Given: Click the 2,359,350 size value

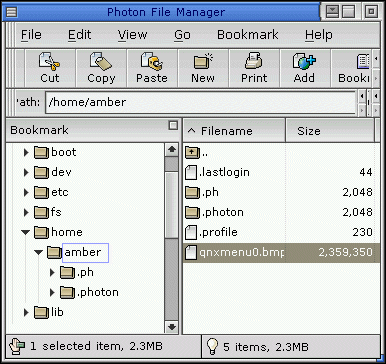Looking at the screenshot, I should coord(345,252).
